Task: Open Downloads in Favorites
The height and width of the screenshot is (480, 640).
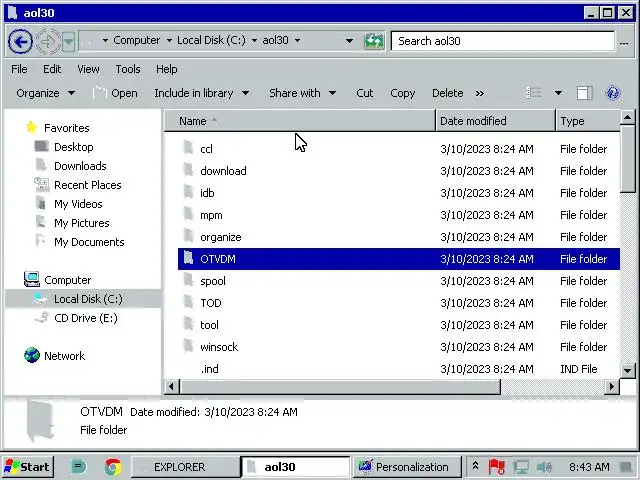Action: [80, 166]
